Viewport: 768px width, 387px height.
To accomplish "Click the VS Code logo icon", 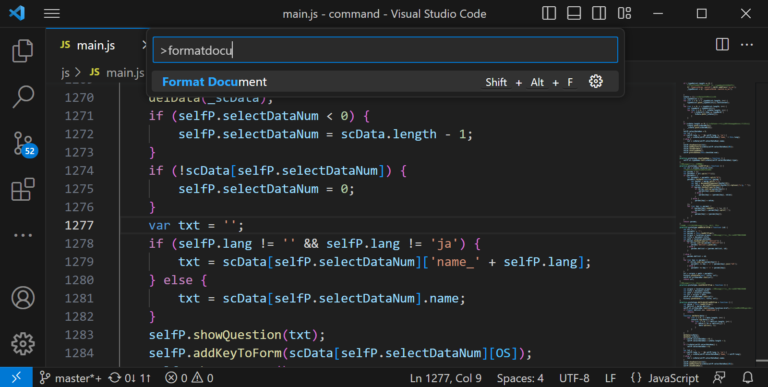I will click(17, 13).
